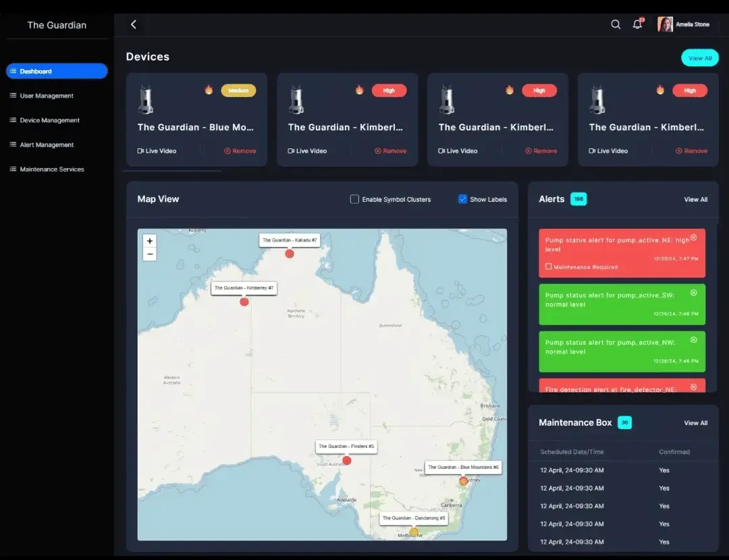Click the Devices View All button
This screenshot has height=560, width=729.
click(699, 58)
